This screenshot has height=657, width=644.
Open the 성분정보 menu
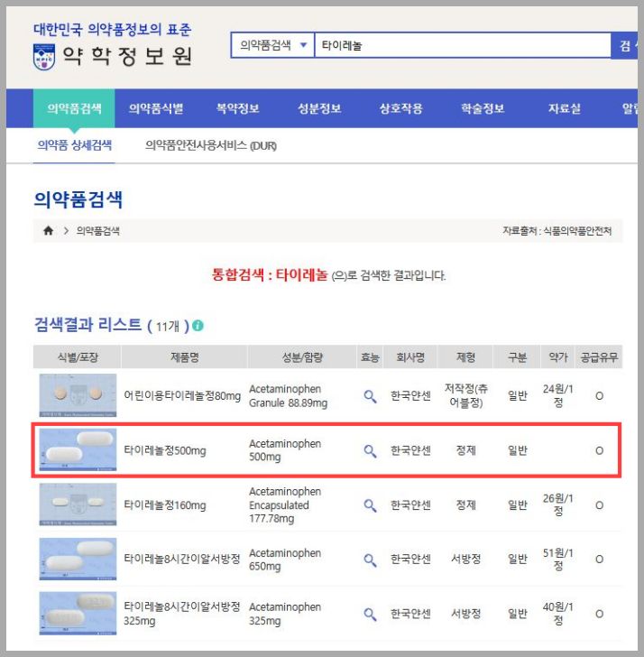coord(319,108)
